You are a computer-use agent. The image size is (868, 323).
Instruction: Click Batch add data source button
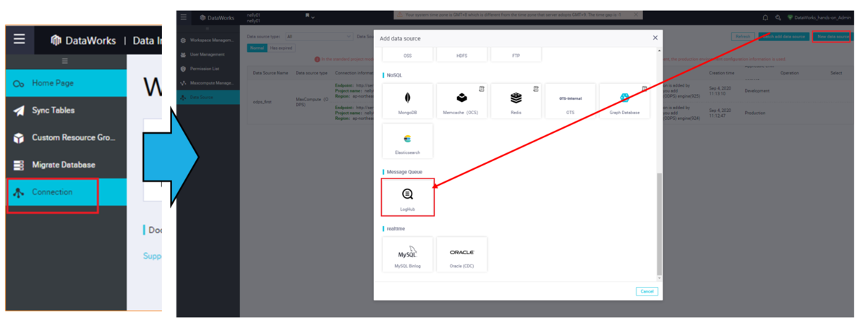tap(783, 36)
